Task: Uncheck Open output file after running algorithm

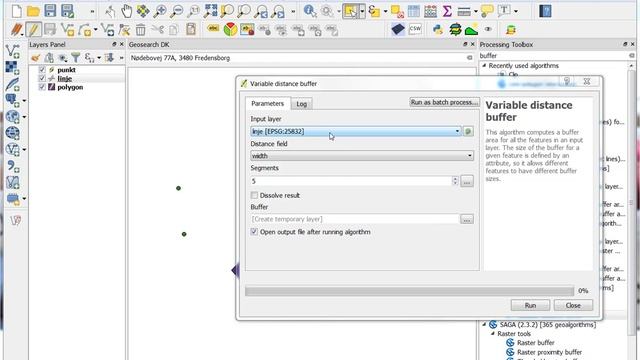Action: (x=254, y=232)
